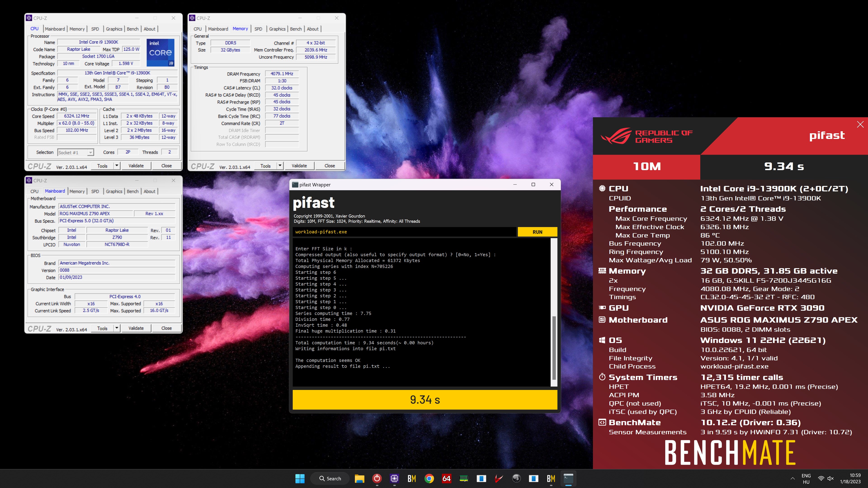Select the active terminal icon on the taskbar
The height and width of the screenshot is (488, 868).
click(568, 479)
